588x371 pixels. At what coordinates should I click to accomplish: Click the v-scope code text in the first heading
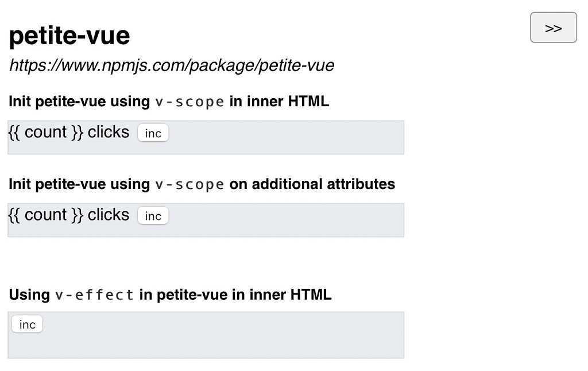(x=190, y=101)
